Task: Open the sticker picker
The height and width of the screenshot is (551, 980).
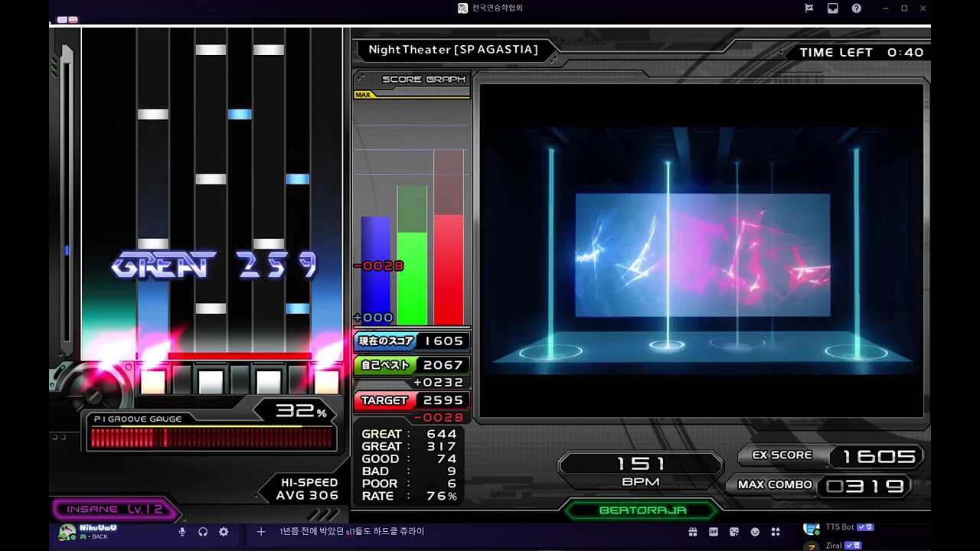Action: (x=734, y=532)
